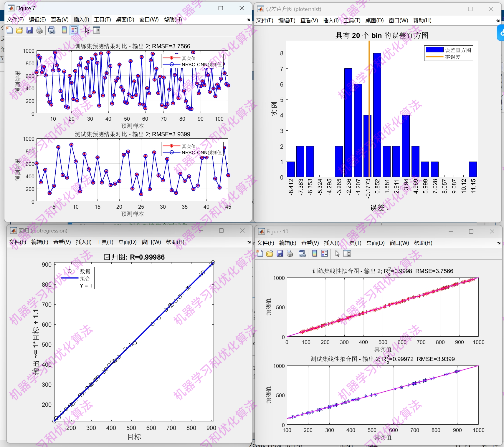Image resolution: width=504 pixels, height=447 pixels.
Task: Click New Figure icon in Figure 7 toolbar
Action: click(10, 30)
